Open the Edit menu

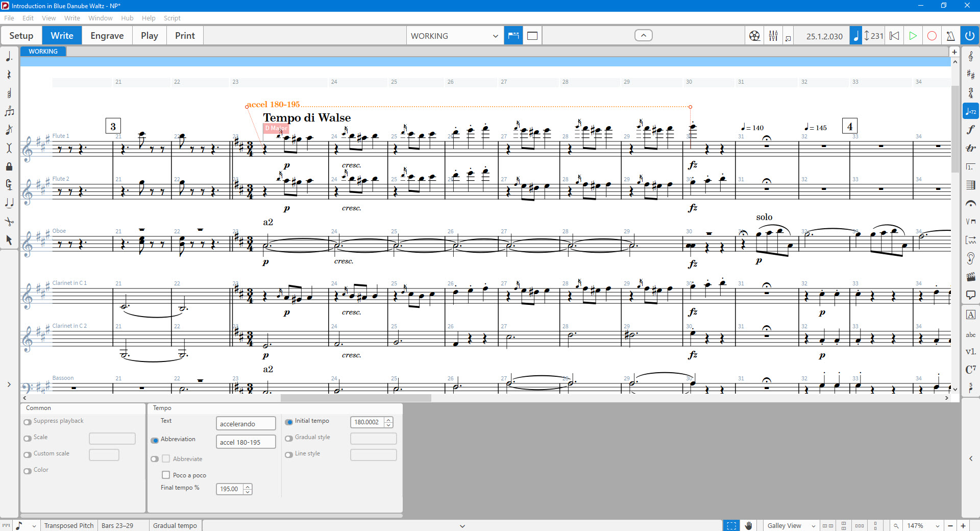click(28, 18)
